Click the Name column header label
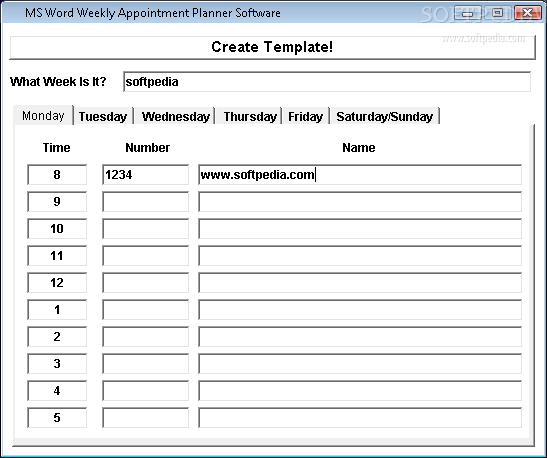The height and width of the screenshot is (458, 547). click(359, 148)
